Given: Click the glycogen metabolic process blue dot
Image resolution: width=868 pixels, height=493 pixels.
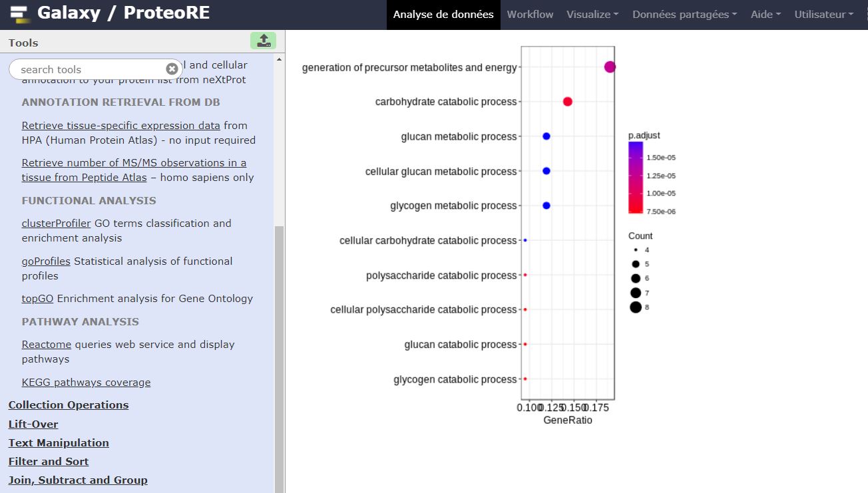Looking at the screenshot, I should pos(546,206).
